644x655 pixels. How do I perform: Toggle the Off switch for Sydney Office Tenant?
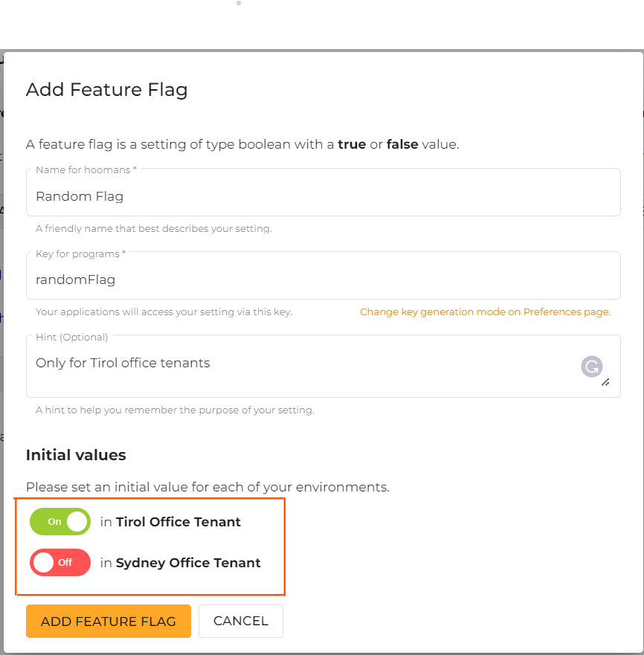[x=59, y=563]
